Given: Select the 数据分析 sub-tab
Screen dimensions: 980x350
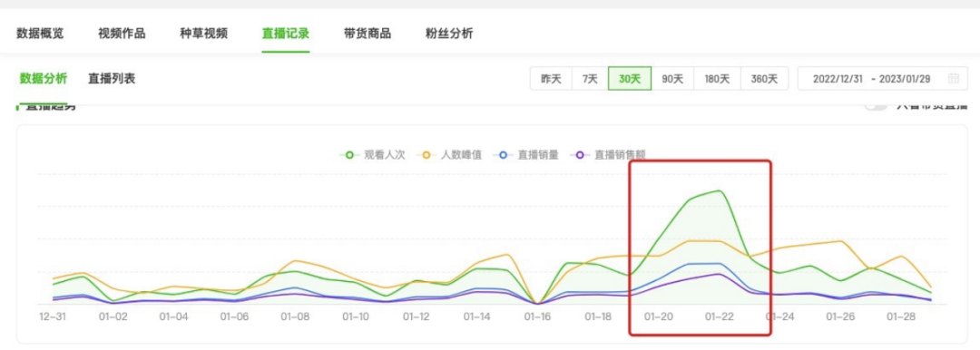Looking at the screenshot, I should click(44, 79).
